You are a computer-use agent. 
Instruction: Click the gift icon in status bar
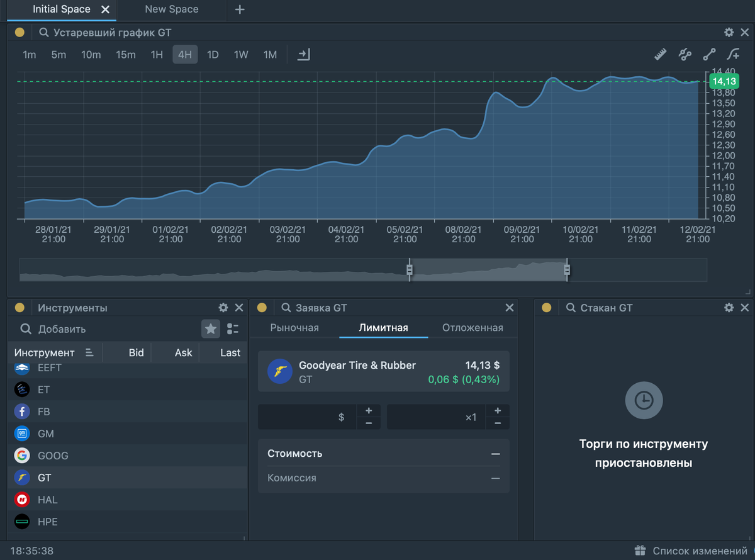[x=640, y=551]
